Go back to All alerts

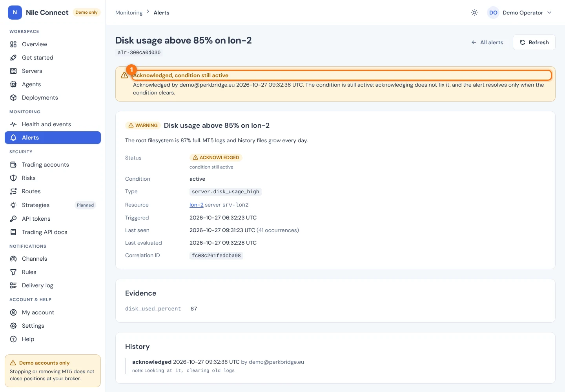pyautogui.click(x=487, y=42)
